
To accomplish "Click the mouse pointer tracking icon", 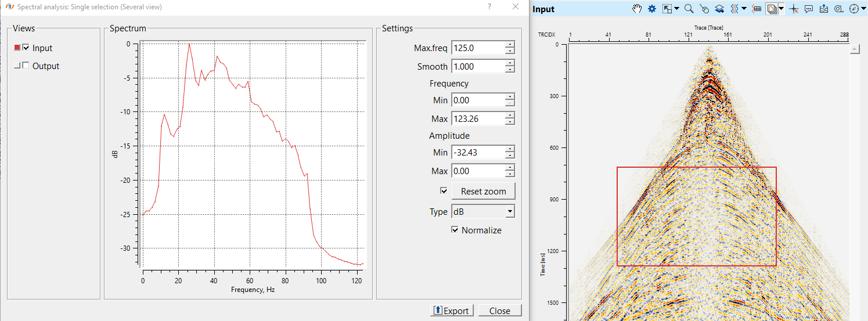I will [x=704, y=9].
